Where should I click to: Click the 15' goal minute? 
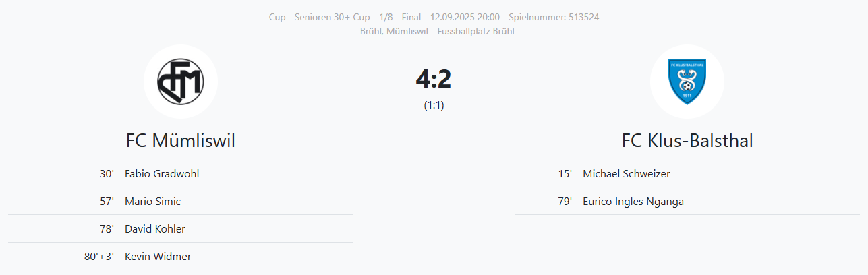[565, 174]
